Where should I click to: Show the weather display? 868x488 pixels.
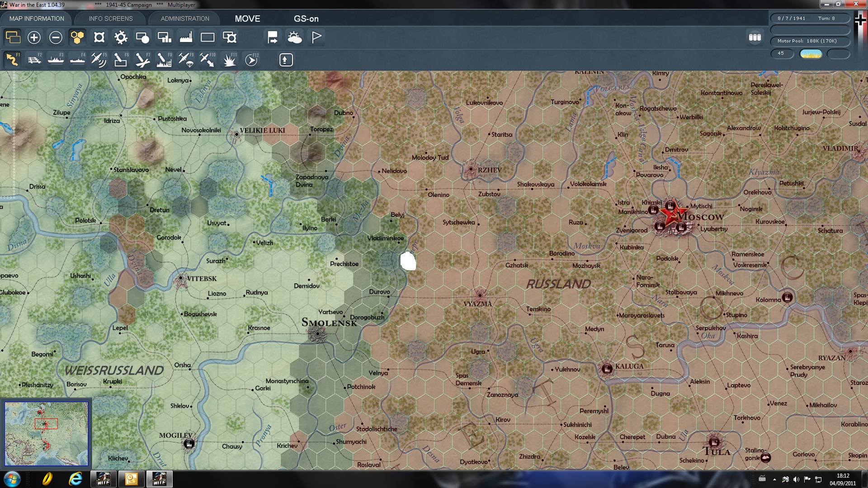(294, 37)
